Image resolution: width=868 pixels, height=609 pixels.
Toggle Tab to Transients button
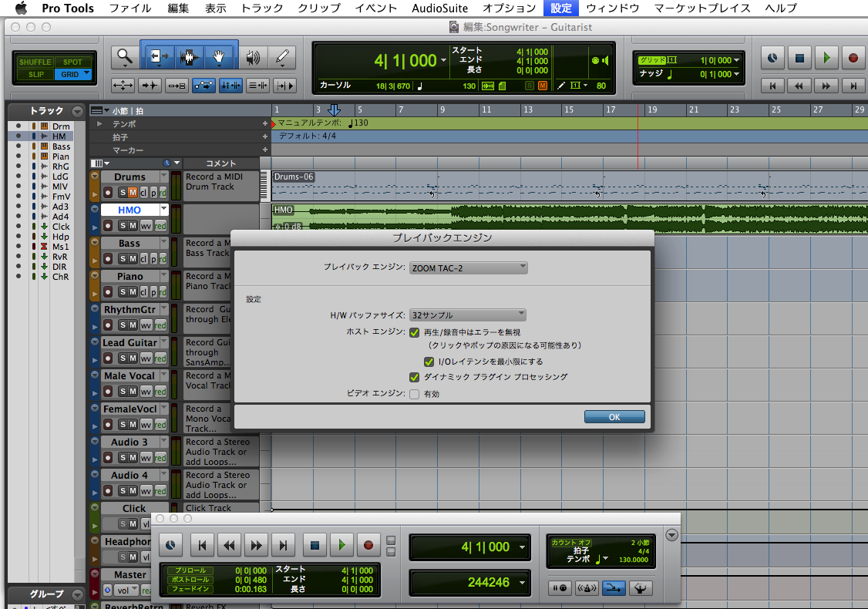pyautogui.click(x=150, y=86)
